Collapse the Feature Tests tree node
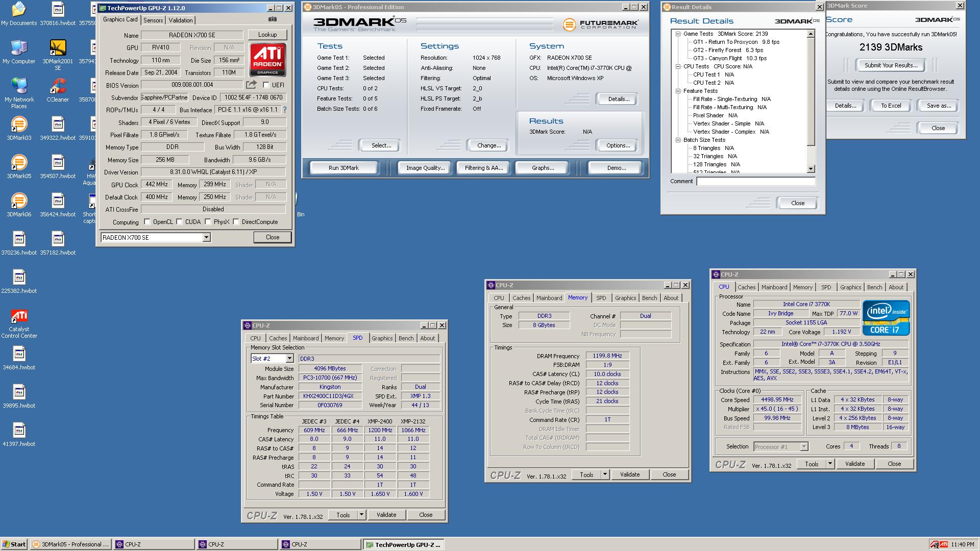 point(678,91)
